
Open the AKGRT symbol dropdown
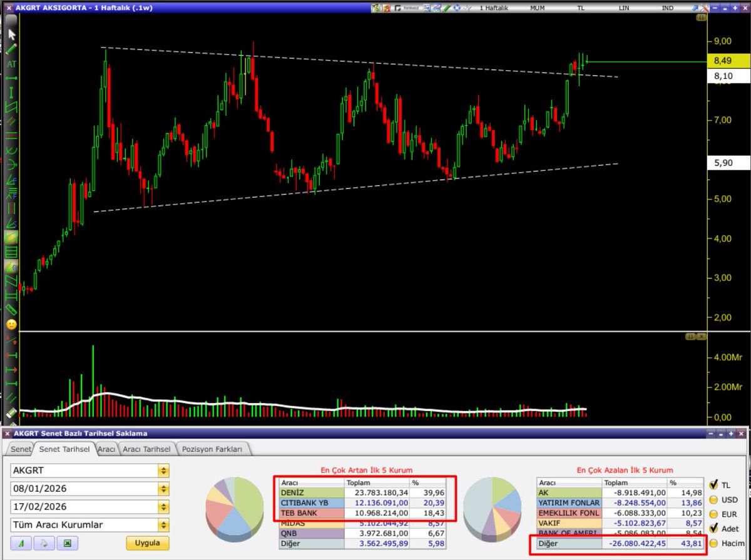tap(163, 471)
